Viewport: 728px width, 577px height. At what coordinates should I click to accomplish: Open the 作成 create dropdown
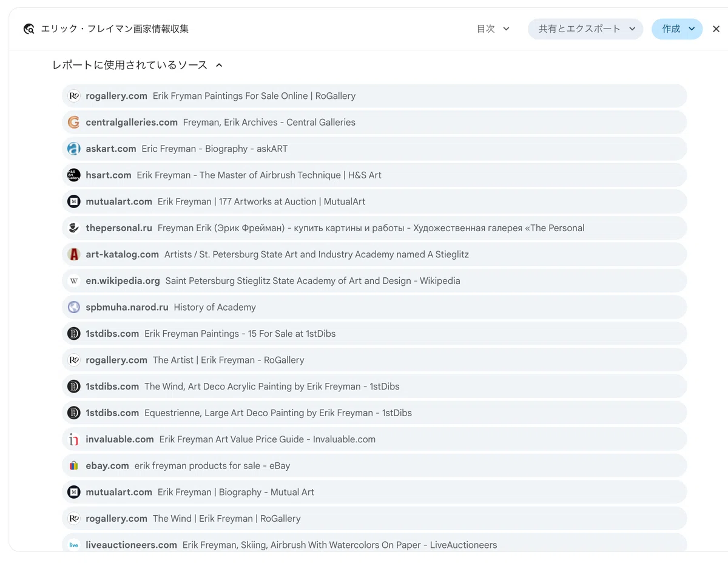(x=677, y=29)
